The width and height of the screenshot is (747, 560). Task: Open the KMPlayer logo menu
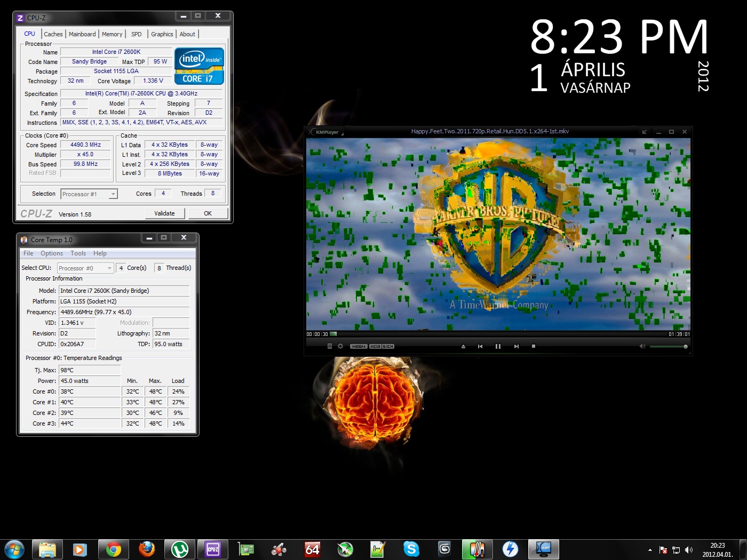pos(327,132)
